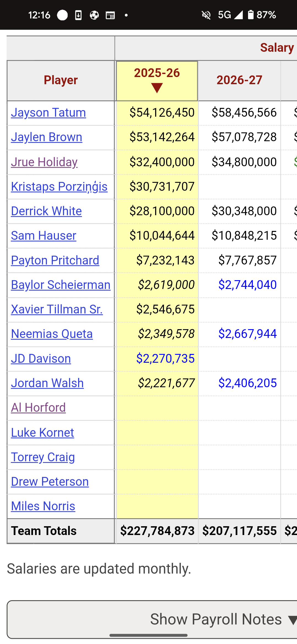Viewport: 297px width, 644px height.
Task: Sort by the 2025-26 salary column
Action: 157,81
